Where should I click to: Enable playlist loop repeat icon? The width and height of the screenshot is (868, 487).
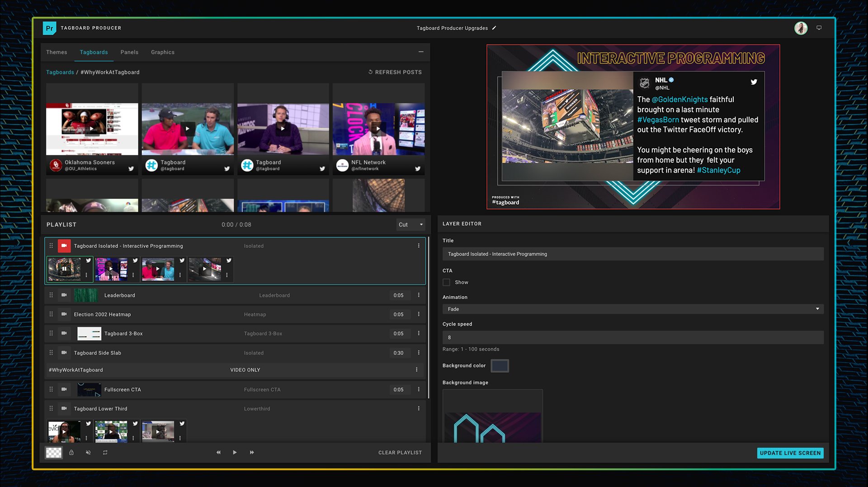coord(105,452)
